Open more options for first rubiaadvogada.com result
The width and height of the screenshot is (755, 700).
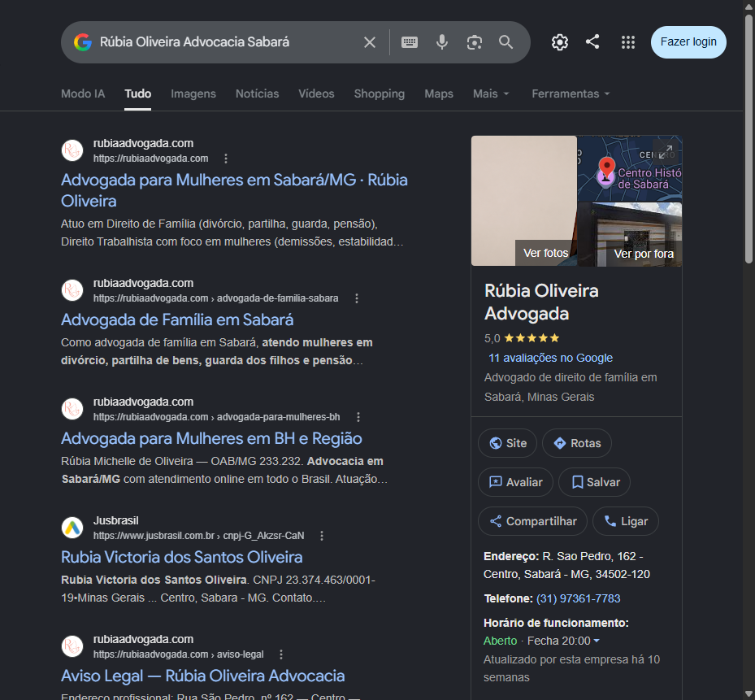tap(226, 159)
